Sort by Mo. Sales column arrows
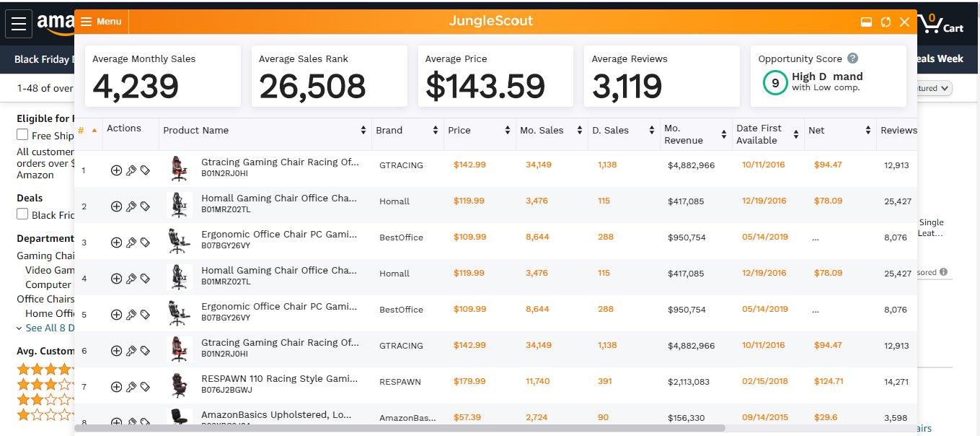 pos(580,131)
